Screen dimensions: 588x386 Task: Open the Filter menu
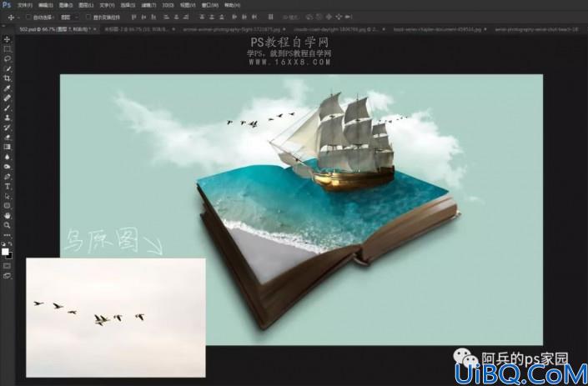coord(148,5)
